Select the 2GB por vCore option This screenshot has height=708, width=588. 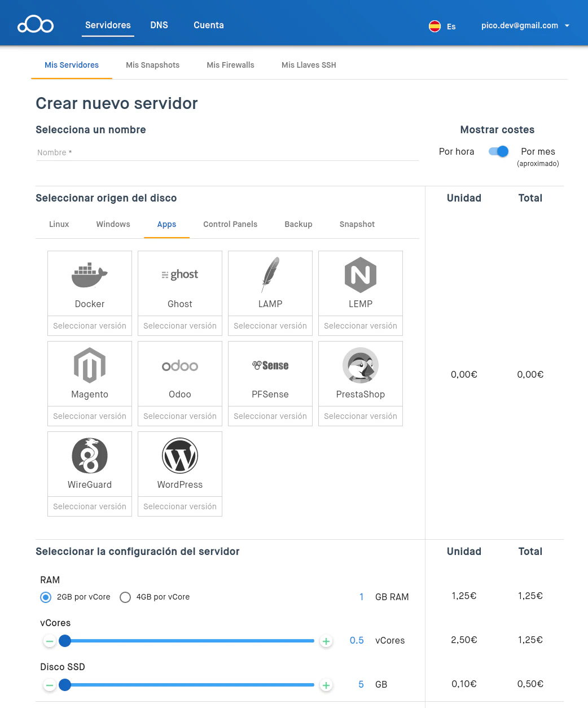click(46, 597)
